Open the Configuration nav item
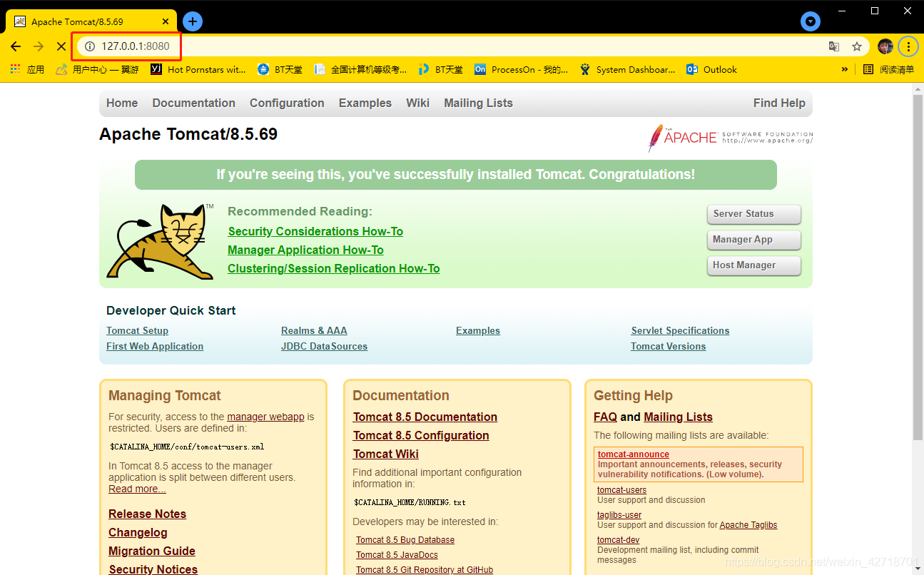 pos(287,103)
